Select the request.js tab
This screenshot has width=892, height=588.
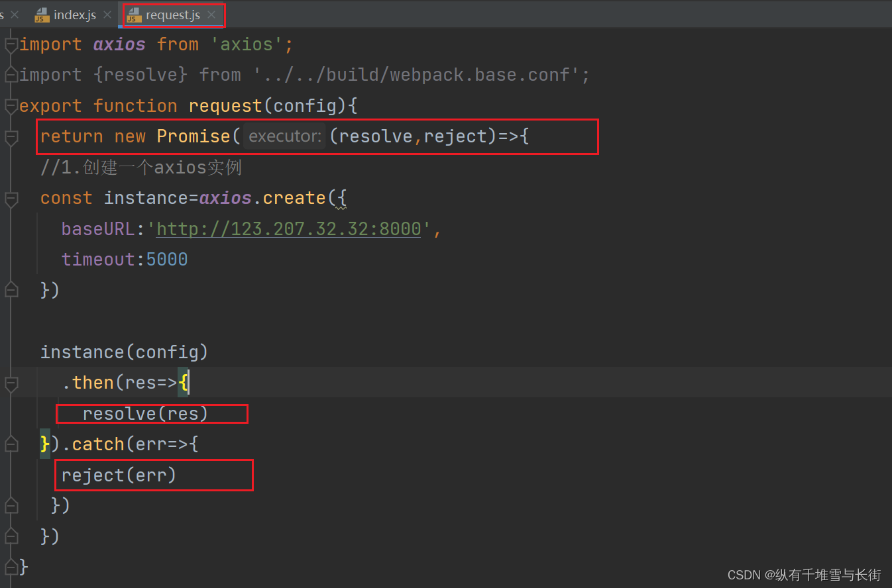pos(172,15)
